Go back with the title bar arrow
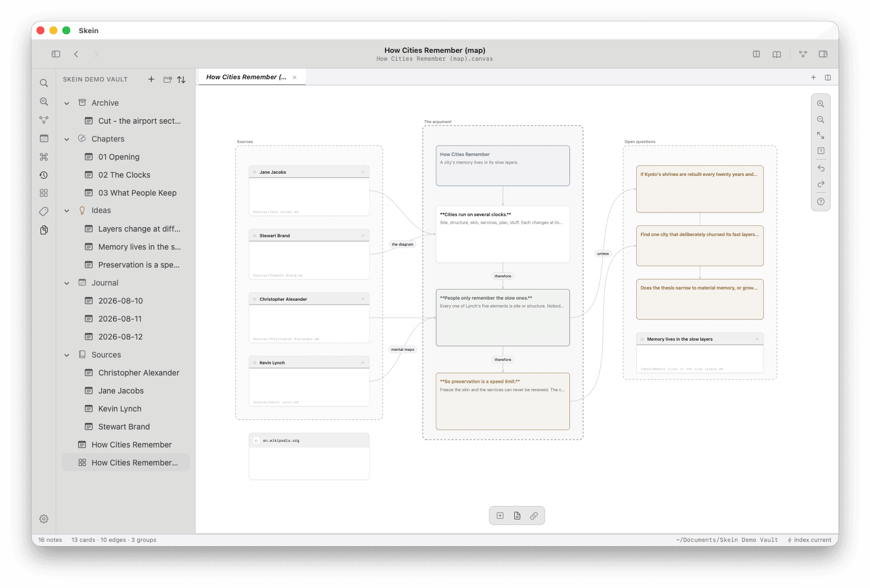The image size is (870, 588). 76,54
